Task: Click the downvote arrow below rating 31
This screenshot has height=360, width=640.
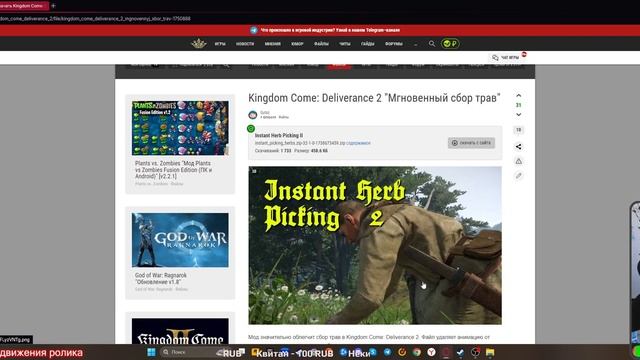Action: [518, 115]
